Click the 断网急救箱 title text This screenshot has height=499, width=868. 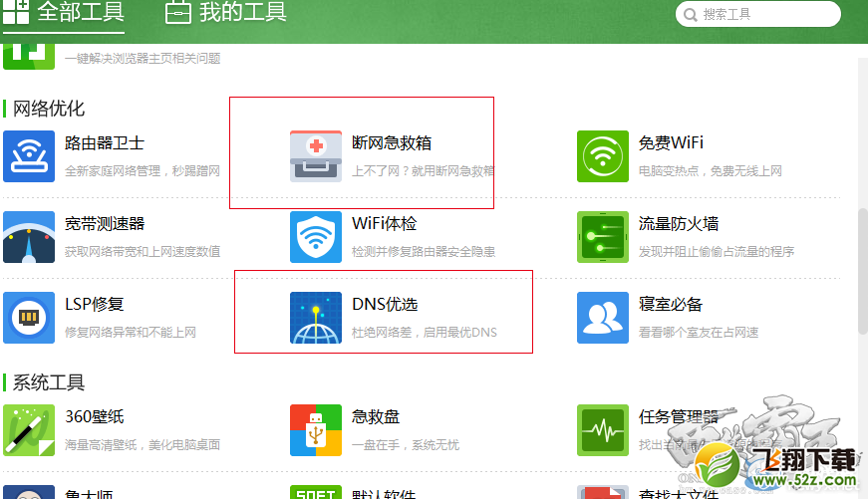point(392,143)
